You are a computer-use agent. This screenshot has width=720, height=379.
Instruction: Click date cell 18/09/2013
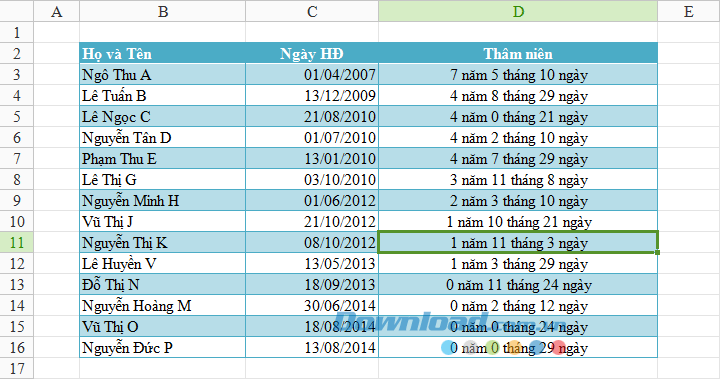coord(312,284)
